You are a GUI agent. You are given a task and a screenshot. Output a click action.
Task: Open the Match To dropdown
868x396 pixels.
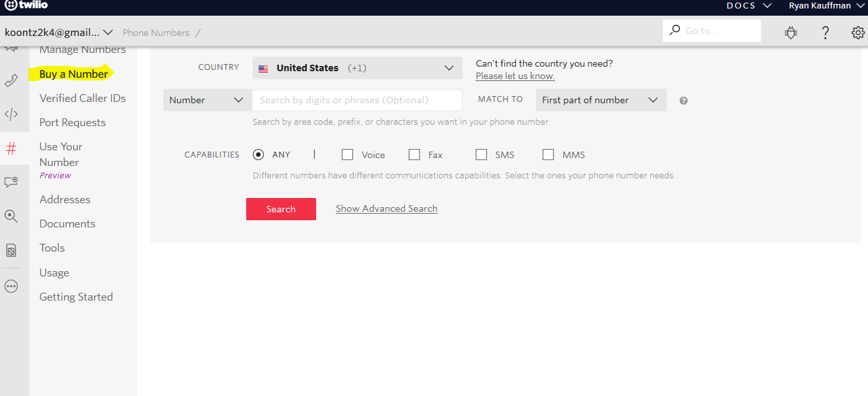pyautogui.click(x=602, y=100)
